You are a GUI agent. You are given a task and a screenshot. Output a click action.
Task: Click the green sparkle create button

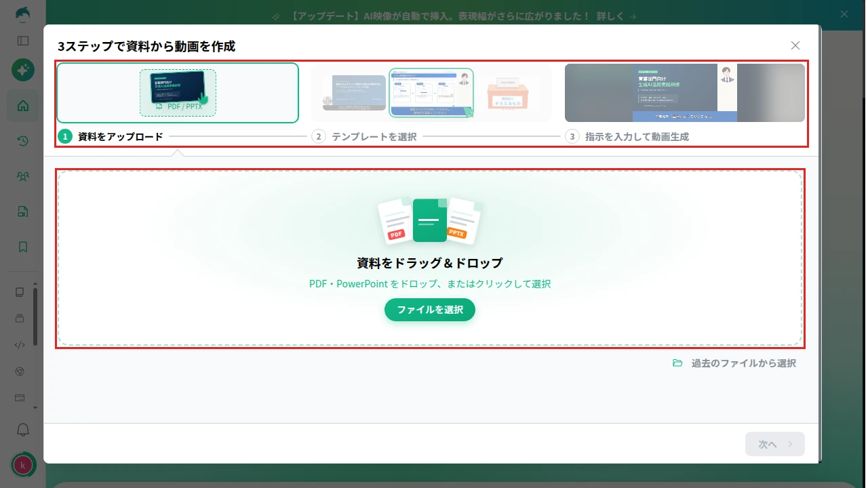(x=23, y=70)
